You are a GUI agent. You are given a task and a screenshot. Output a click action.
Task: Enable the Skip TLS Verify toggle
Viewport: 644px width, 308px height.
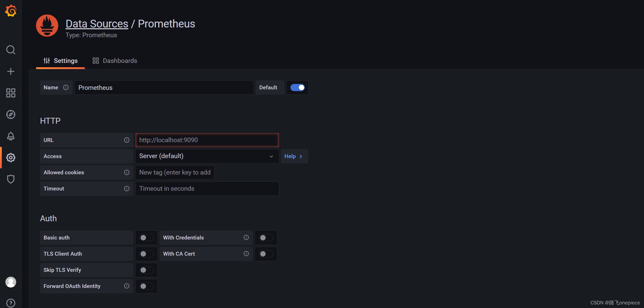coord(146,270)
